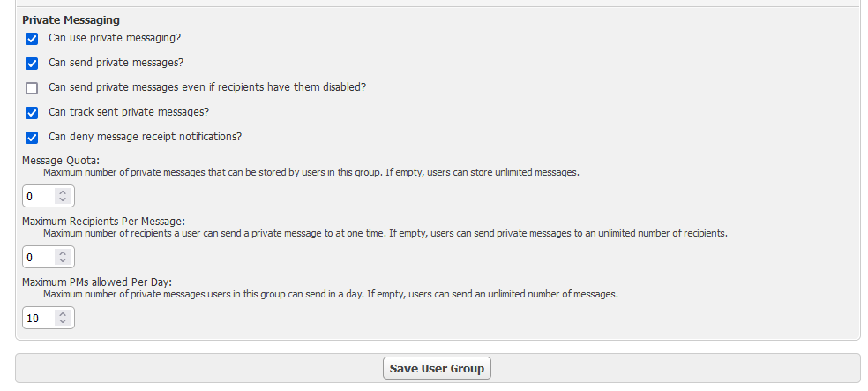The height and width of the screenshot is (391, 868).
Task: Decrement Maximum Recipients Per Message value
Action: [x=62, y=261]
